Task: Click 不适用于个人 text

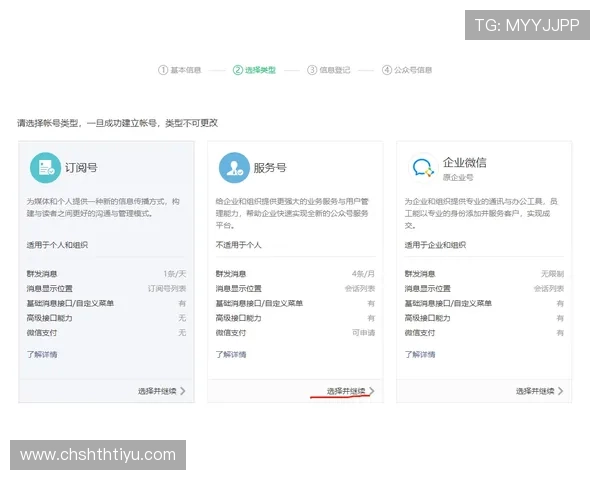Action: click(x=238, y=245)
